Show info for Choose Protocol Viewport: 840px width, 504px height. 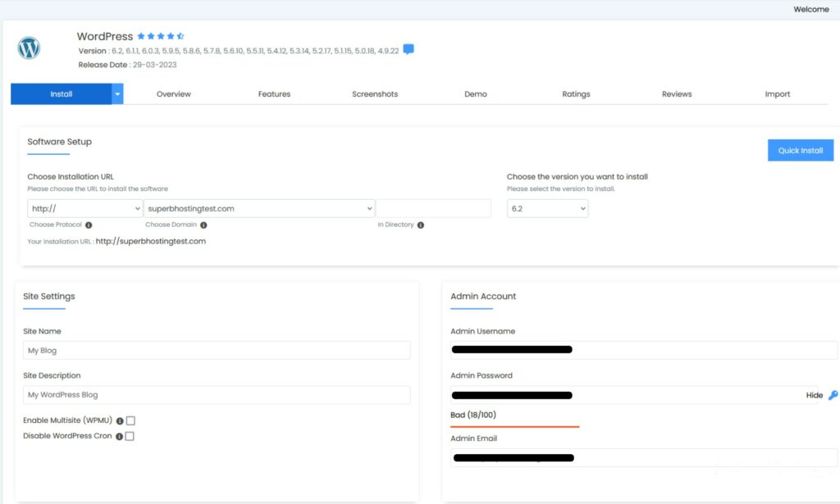[x=89, y=225]
